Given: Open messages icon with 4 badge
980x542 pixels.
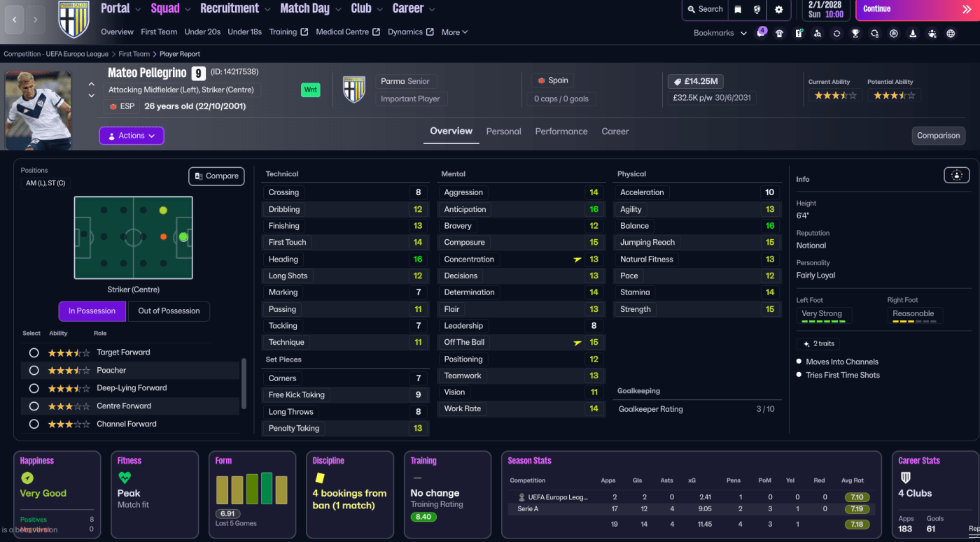Looking at the screenshot, I should coord(761,34).
